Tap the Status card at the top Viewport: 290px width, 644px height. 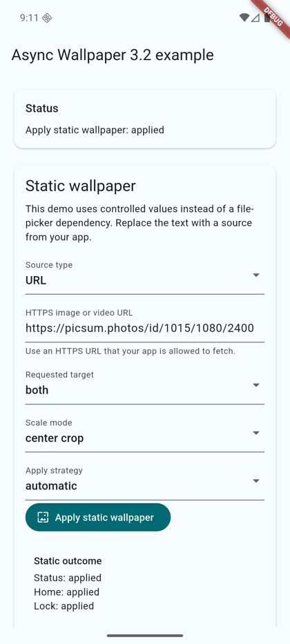pos(144,119)
